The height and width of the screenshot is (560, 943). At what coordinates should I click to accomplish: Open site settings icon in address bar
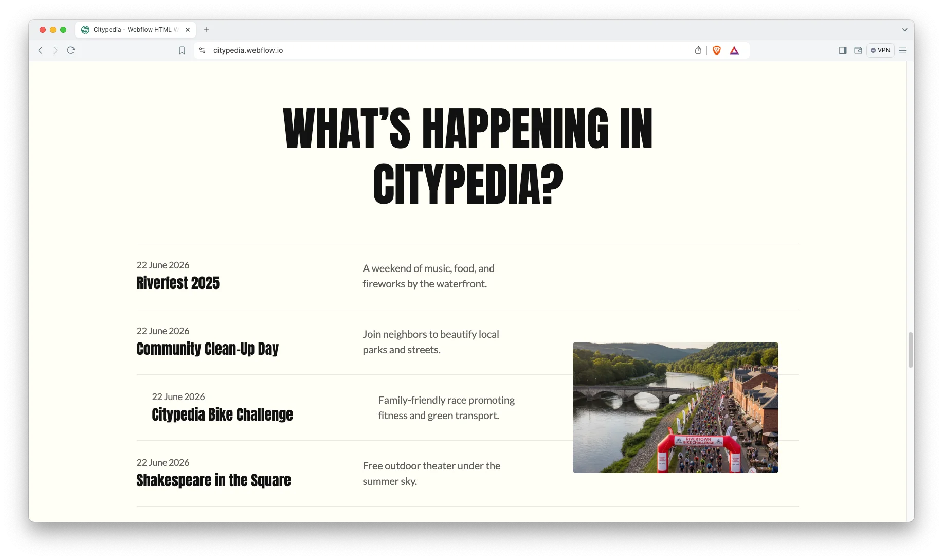click(202, 50)
